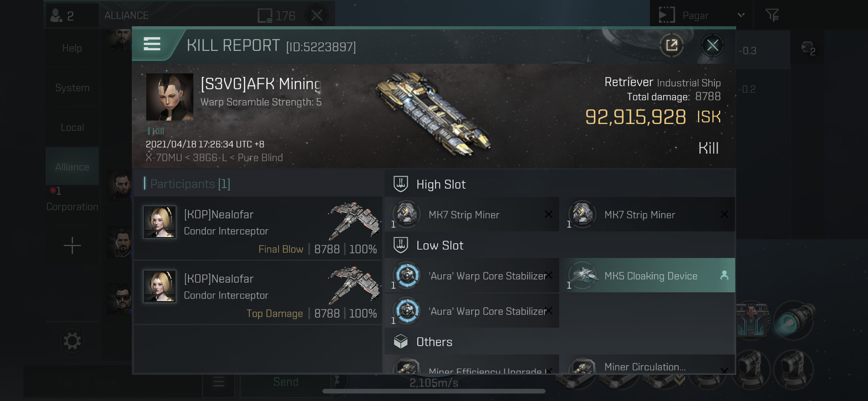Share the kill report via export icon

click(671, 45)
